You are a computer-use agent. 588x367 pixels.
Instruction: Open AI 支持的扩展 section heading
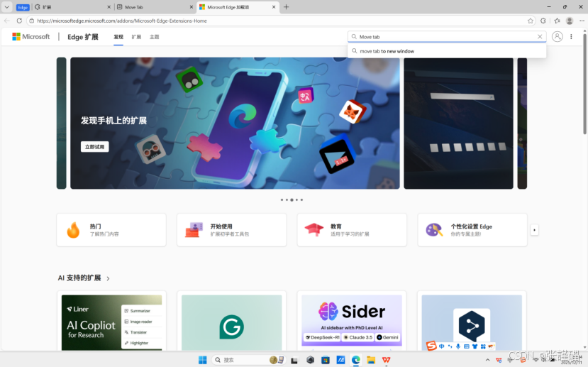[79, 278]
